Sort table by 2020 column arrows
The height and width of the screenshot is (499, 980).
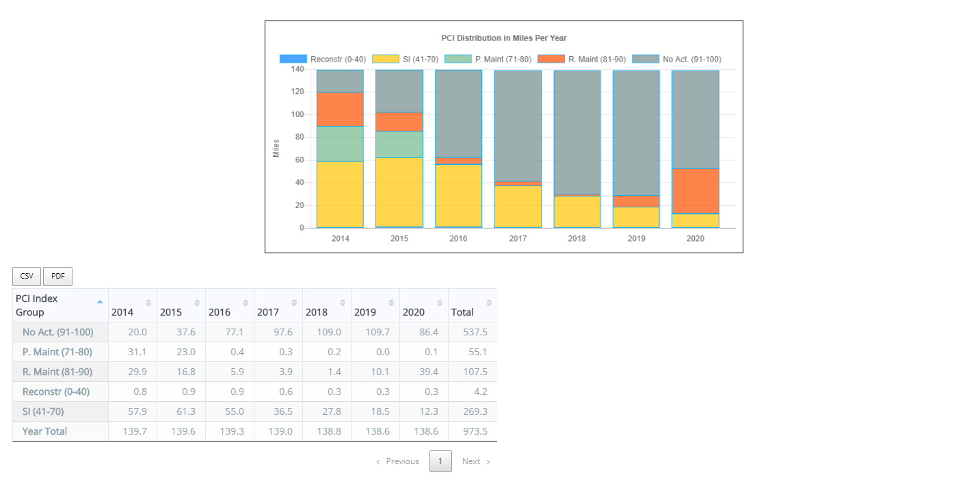coord(440,303)
